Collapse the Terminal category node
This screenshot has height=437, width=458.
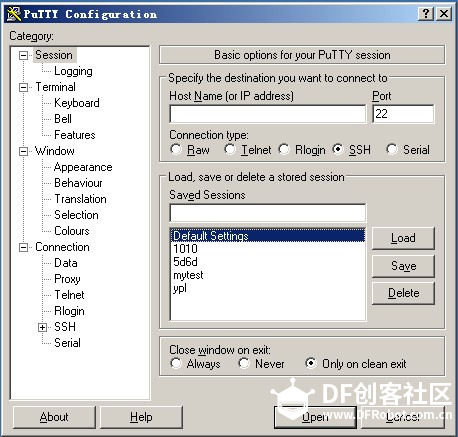[x=23, y=87]
